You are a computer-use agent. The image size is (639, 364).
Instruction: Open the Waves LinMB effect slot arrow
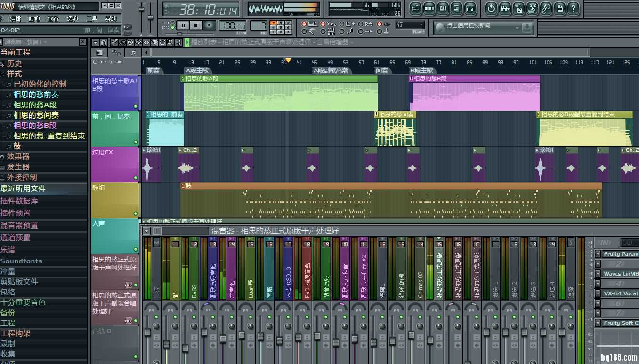(x=598, y=274)
